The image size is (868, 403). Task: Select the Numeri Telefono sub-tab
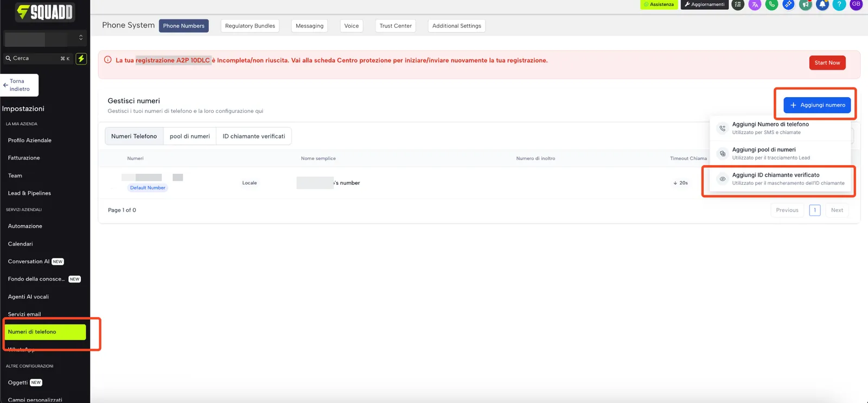tap(134, 136)
